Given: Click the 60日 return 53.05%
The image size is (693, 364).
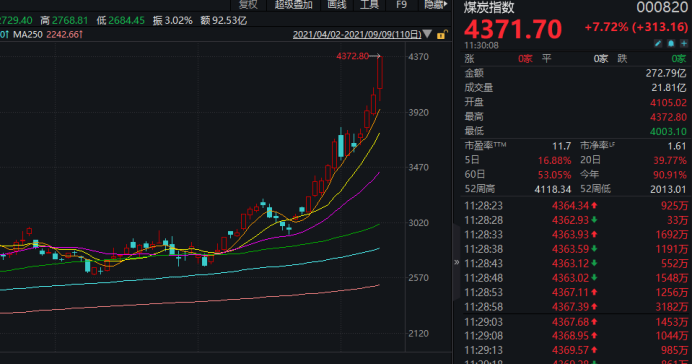Looking at the screenshot, I should tap(554, 175).
